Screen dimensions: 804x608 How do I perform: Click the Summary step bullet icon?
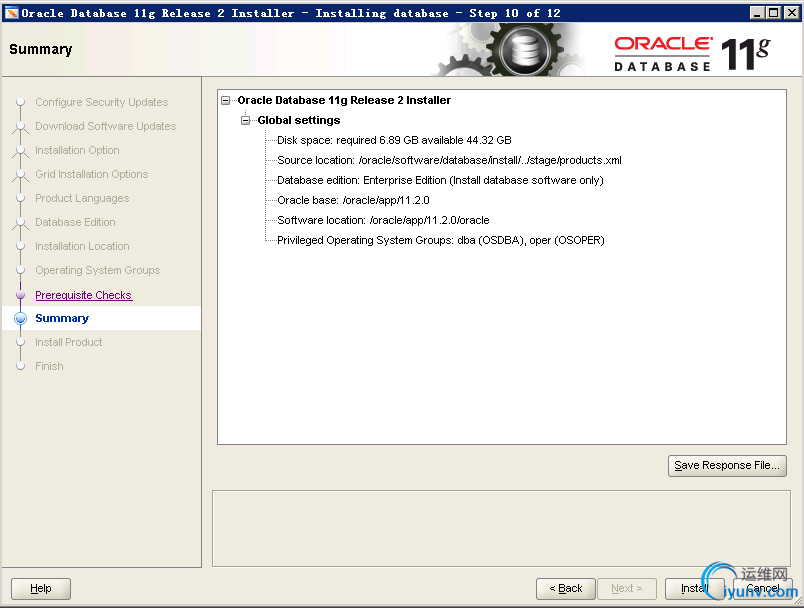(x=21, y=318)
